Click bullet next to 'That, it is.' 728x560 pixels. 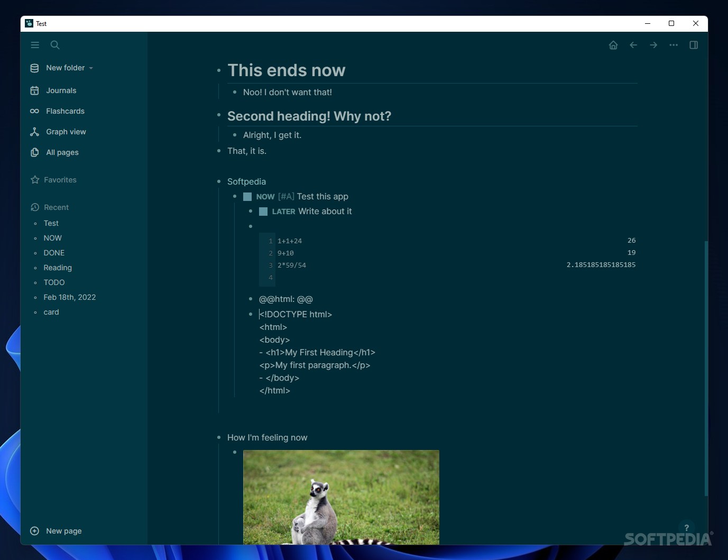tap(219, 151)
